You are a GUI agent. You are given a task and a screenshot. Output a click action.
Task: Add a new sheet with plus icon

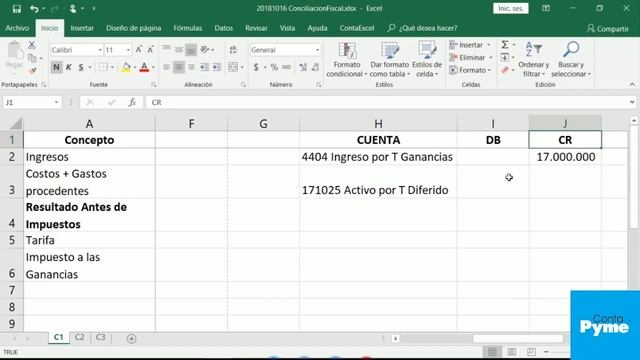click(131, 338)
